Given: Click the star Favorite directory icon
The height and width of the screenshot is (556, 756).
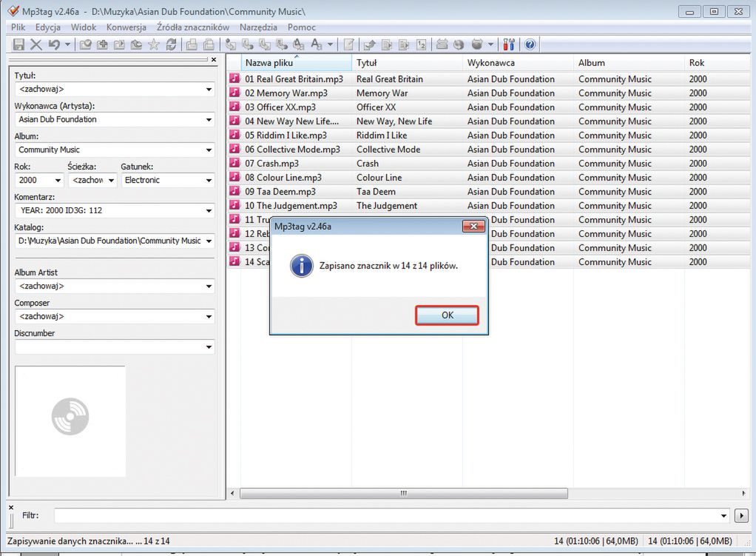Looking at the screenshot, I should point(154,45).
